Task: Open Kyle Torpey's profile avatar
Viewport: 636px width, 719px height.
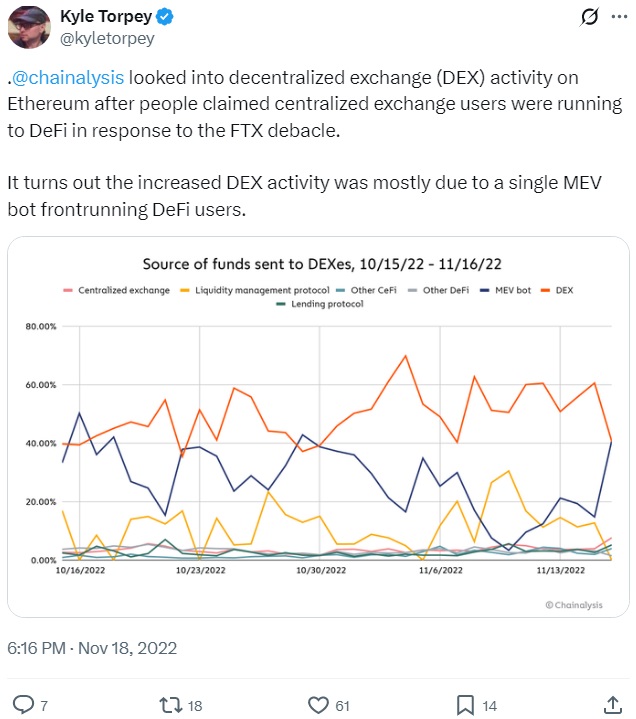Action: [29, 27]
